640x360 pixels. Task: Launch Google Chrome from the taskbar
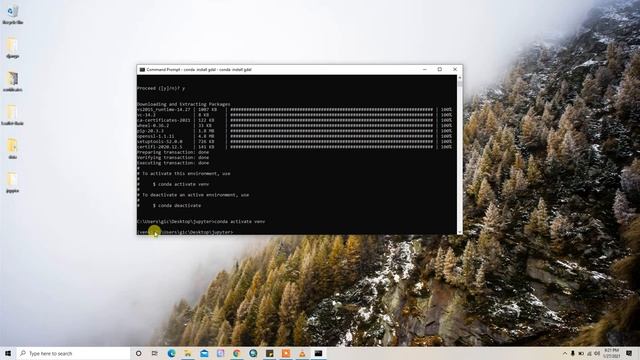click(x=237, y=353)
